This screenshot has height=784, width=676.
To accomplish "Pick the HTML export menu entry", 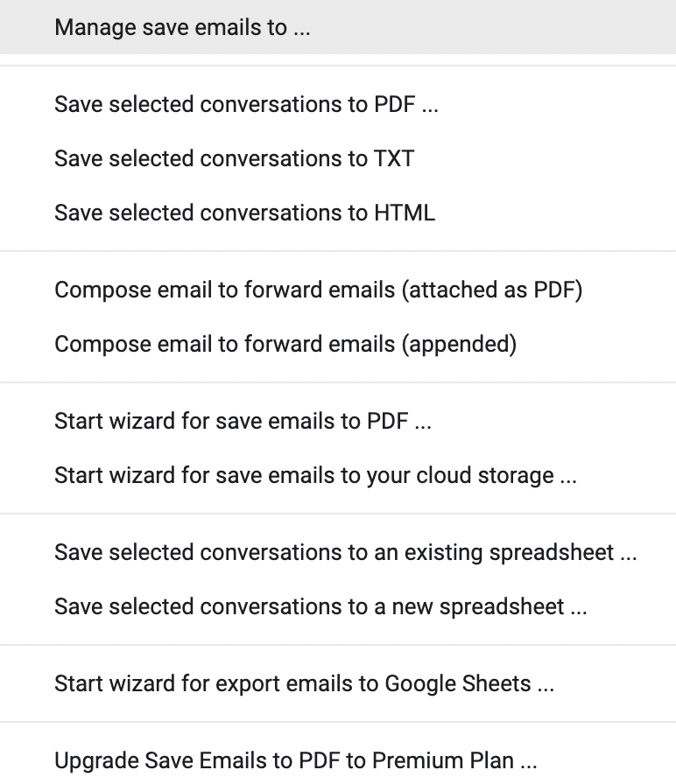I will (x=244, y=213).
